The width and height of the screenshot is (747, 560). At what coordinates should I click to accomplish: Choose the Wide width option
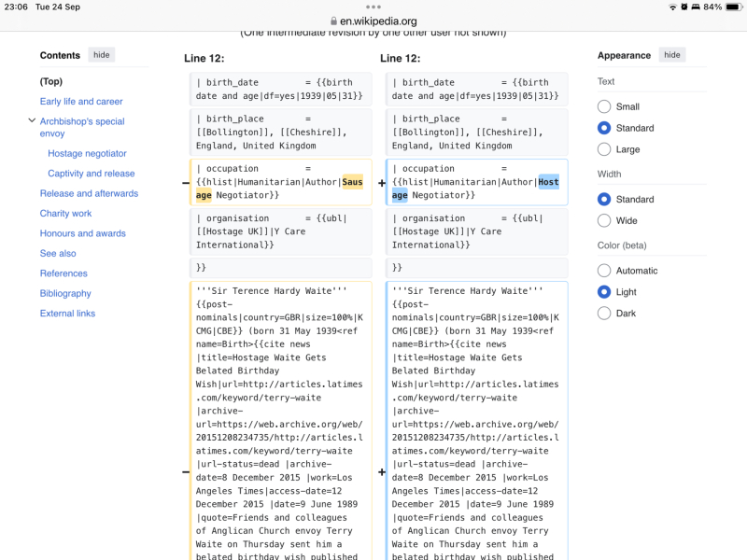[x=604, y=221]
